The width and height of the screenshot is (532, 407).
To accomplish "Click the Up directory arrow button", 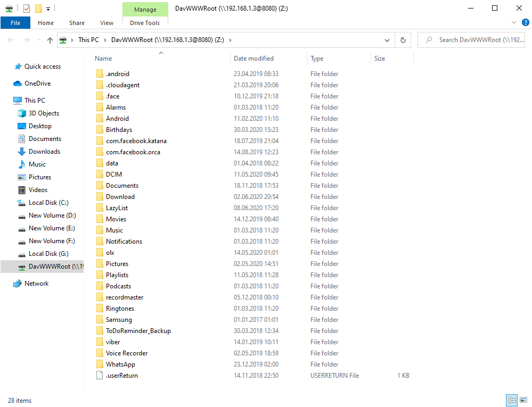I will point(50,40).
